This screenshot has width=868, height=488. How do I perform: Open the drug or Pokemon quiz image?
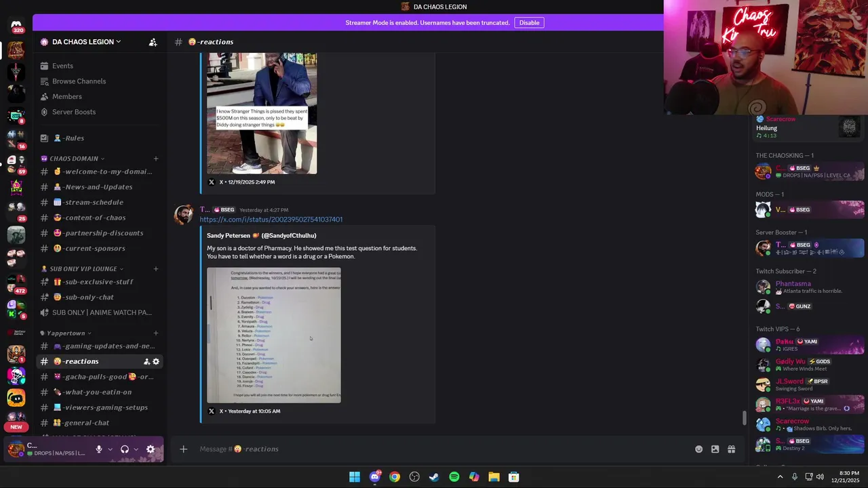(x=274, y=335)
